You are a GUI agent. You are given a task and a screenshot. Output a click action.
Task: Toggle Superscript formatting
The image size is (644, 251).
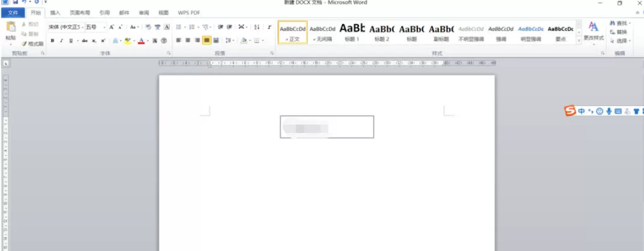103,40
